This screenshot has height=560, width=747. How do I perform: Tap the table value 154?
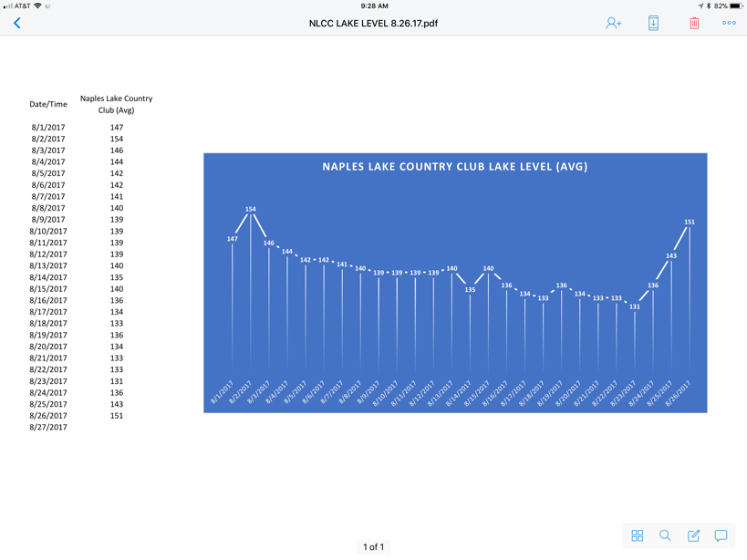click(117, 139)
